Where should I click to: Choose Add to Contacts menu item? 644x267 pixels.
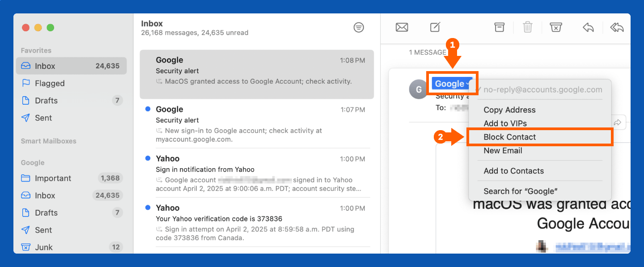coord(513,171)
